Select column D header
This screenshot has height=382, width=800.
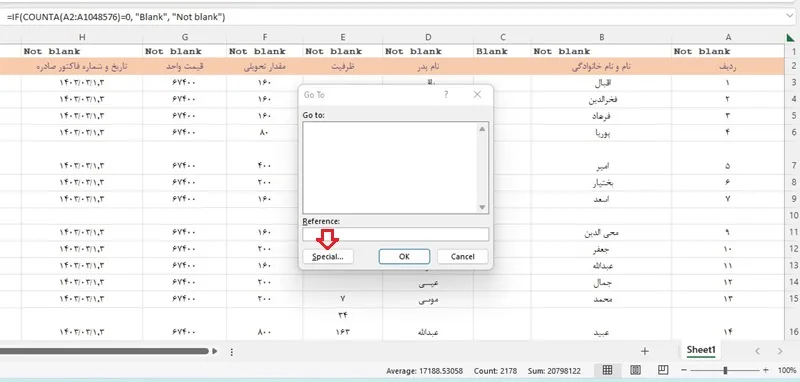pos(428,37)
